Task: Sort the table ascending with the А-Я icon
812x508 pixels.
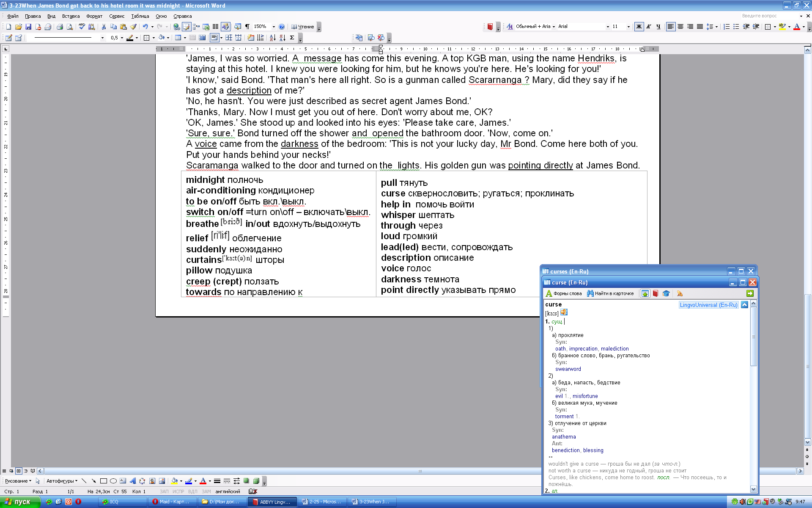Action: pyautogui.click(x=273, y=38)
